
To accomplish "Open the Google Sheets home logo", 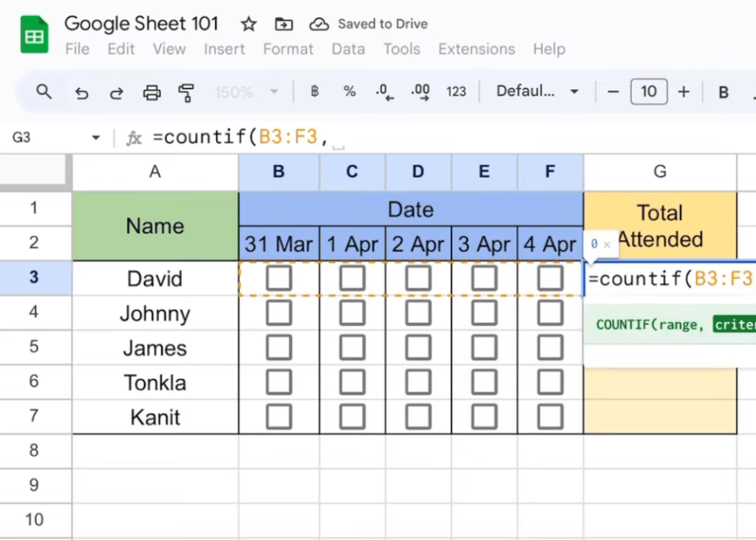I will click(x=34, y=35).
